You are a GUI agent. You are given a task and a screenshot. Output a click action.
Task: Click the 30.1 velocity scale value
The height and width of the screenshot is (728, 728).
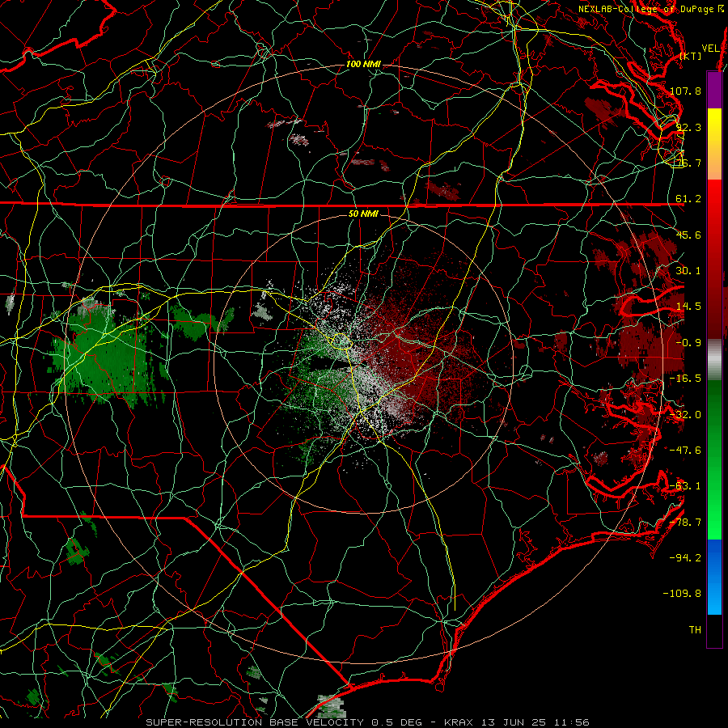click(x=688, y=271)
